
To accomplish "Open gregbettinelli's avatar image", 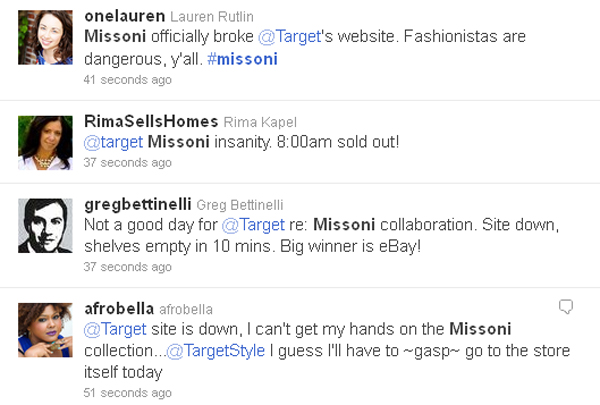I will pyautogui.click(x=45, y=225).
